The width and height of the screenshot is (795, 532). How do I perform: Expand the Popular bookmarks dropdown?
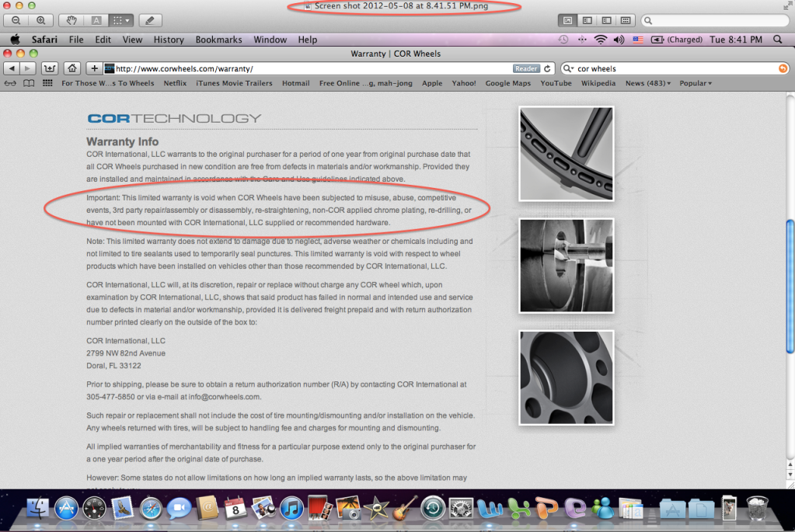pos(696,83)
